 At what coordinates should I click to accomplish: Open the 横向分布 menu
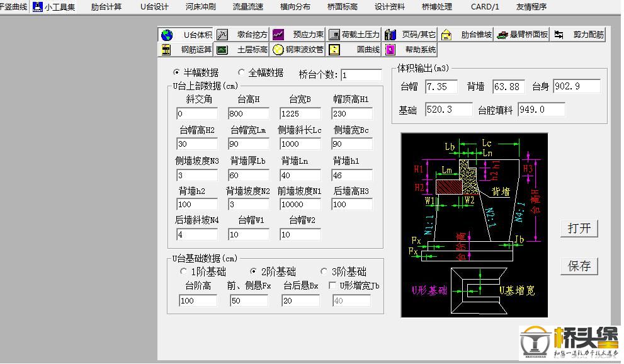pos(295,7)
